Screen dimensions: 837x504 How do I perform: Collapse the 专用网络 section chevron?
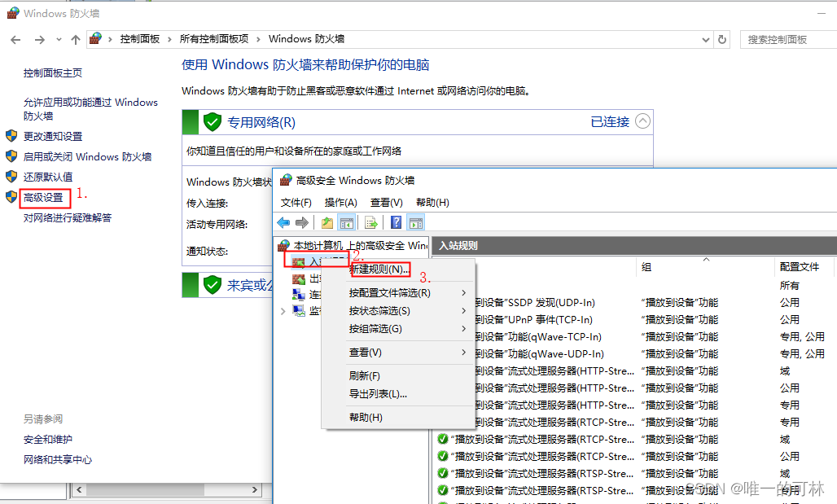(642, 121)
